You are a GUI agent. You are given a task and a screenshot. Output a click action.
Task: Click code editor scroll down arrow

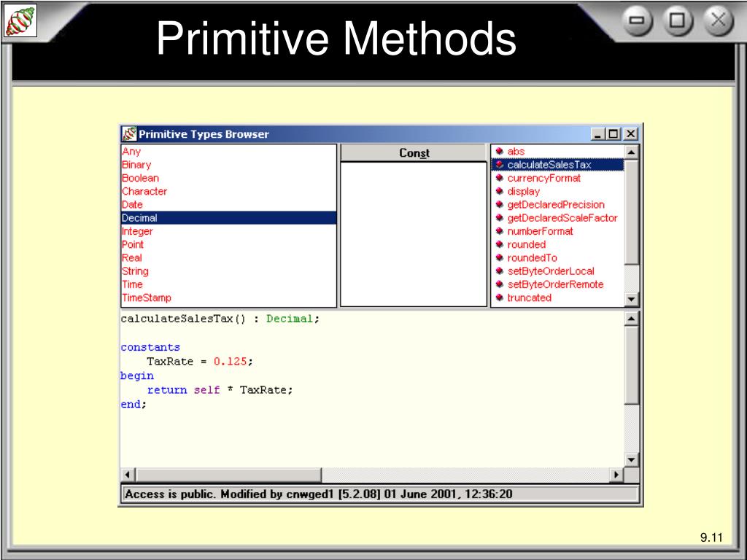631,460
